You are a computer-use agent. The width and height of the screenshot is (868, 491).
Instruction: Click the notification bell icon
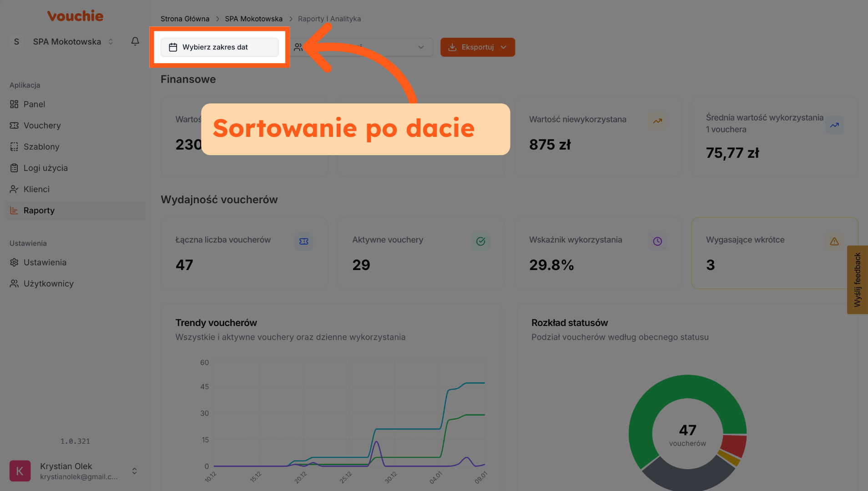135,41
